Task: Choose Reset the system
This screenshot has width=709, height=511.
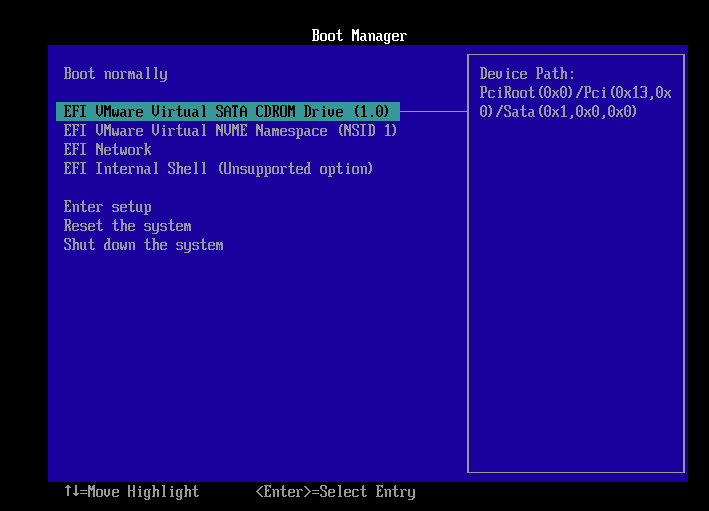Action: pyautogui.click(x=128, y=226)
